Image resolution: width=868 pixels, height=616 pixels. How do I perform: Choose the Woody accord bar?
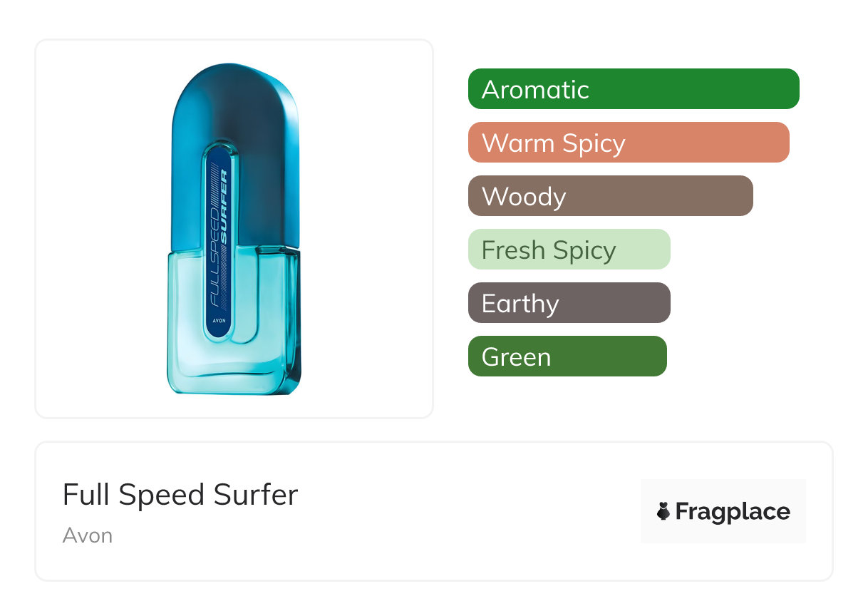[610, 196]
